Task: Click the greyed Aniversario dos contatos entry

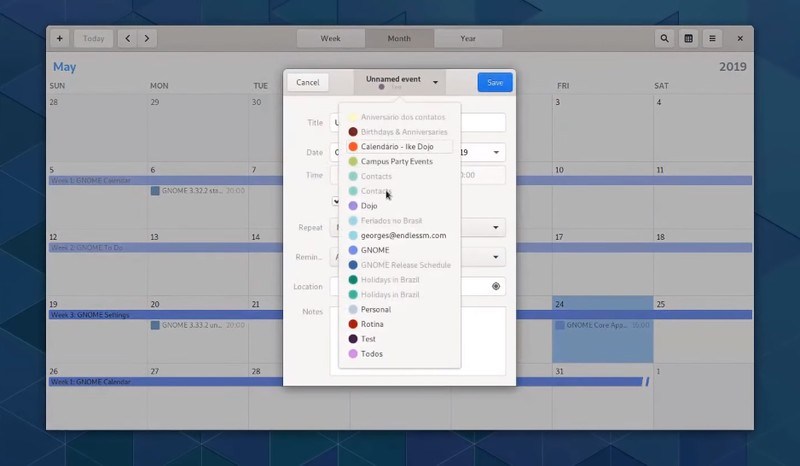Action: click(399, 117)
